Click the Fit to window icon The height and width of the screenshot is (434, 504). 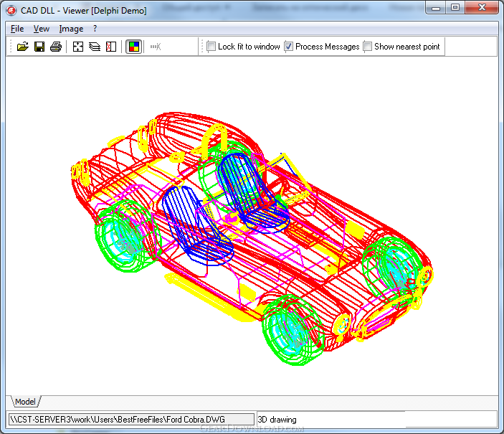point(77,47)
